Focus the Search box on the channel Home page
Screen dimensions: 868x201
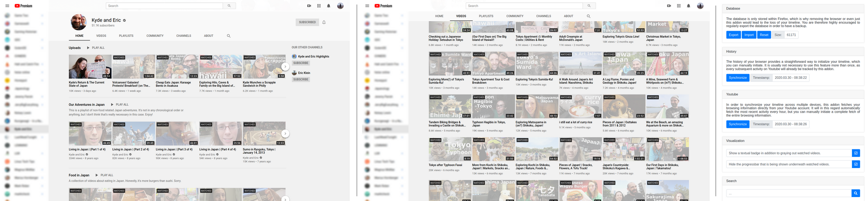point(164,6)
